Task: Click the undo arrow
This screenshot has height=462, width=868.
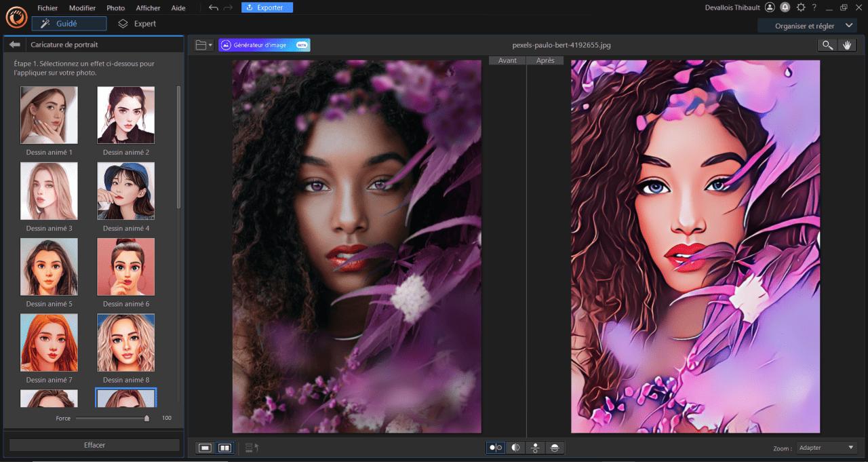Action: 214,7
